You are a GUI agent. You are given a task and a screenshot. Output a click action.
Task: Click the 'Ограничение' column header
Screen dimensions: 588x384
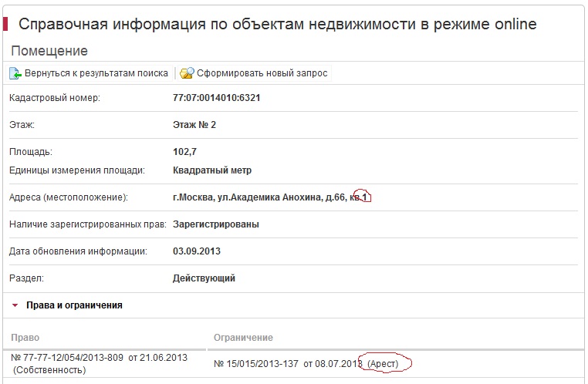pos(243,338)
